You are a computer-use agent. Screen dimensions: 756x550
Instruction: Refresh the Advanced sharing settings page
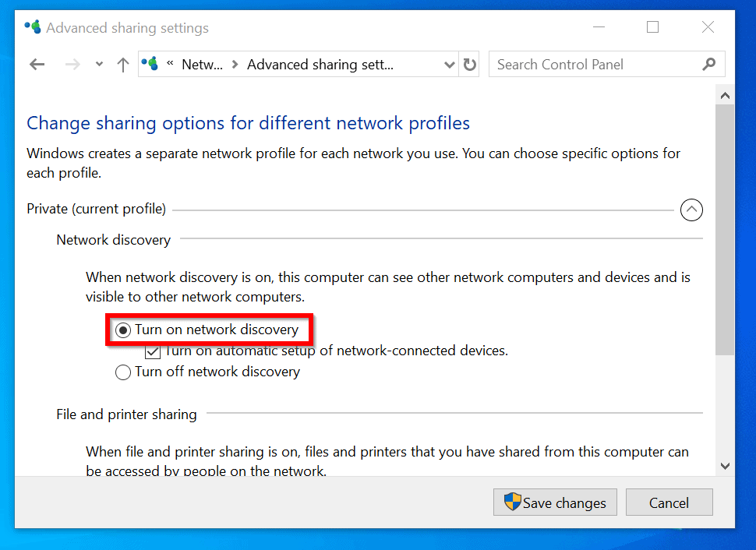click(469, 65)
